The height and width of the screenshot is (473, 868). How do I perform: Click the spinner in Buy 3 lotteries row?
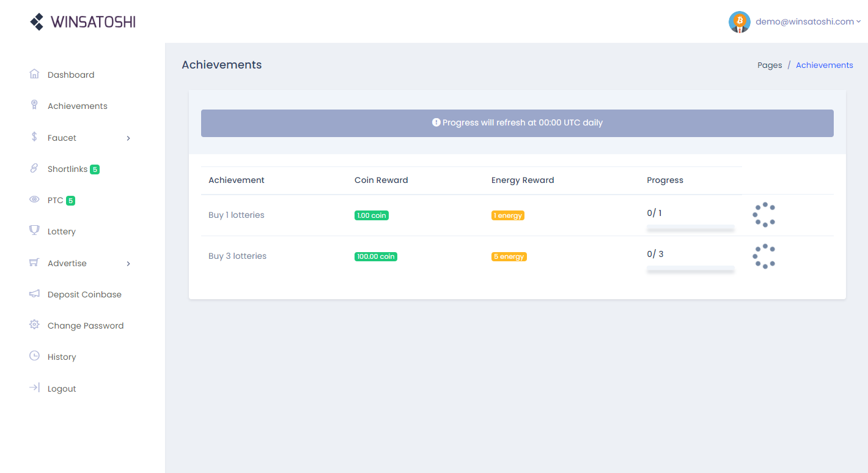point(764,256)
